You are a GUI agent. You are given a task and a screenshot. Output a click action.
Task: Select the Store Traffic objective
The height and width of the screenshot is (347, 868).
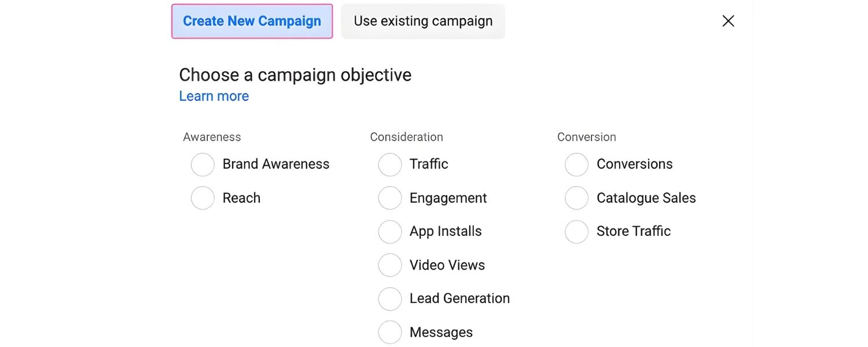point(576,231)
